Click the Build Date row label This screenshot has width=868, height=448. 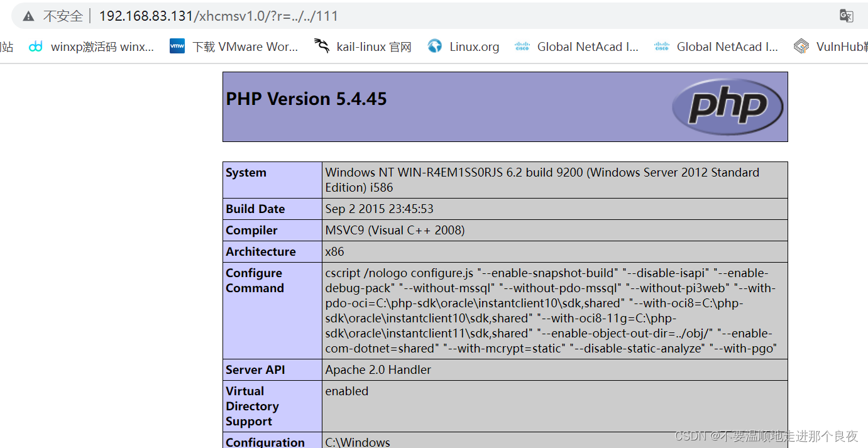pos(256,209)
